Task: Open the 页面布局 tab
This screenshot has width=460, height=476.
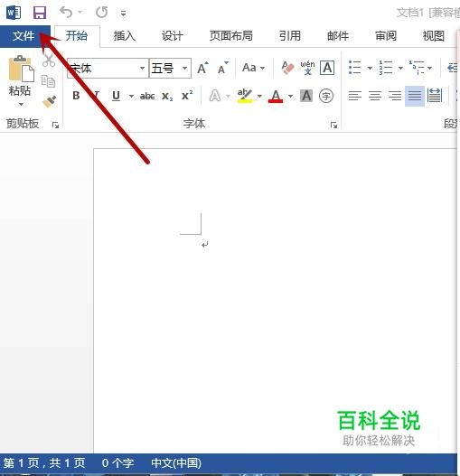Action: tap(231, 36)
